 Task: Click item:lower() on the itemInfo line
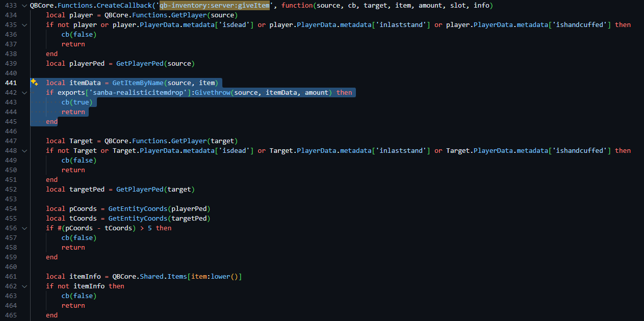coord(214,277)
